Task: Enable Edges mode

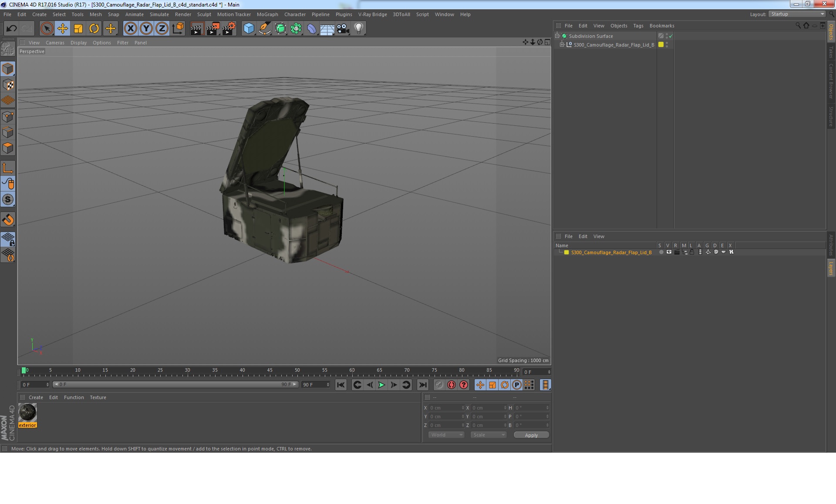Action: click(x=8, y=132)
